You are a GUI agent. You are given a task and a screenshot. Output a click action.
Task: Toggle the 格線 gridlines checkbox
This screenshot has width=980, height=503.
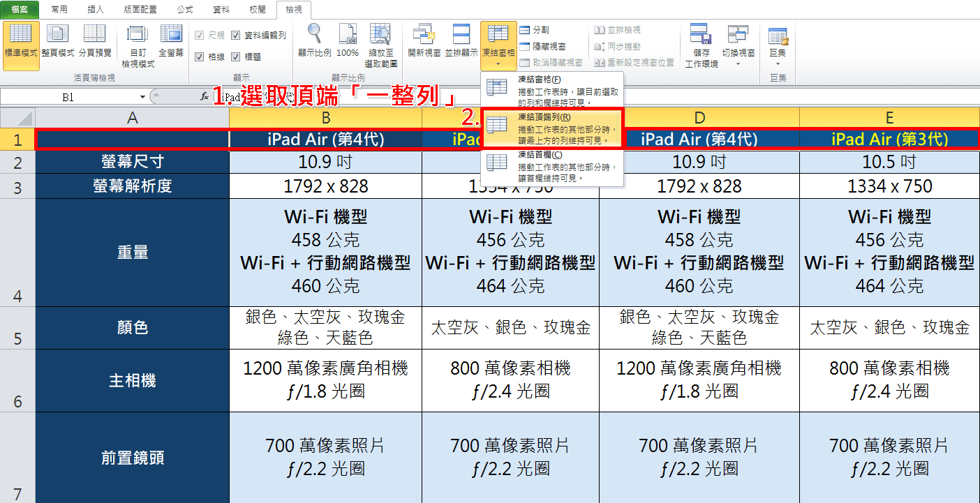209,57
